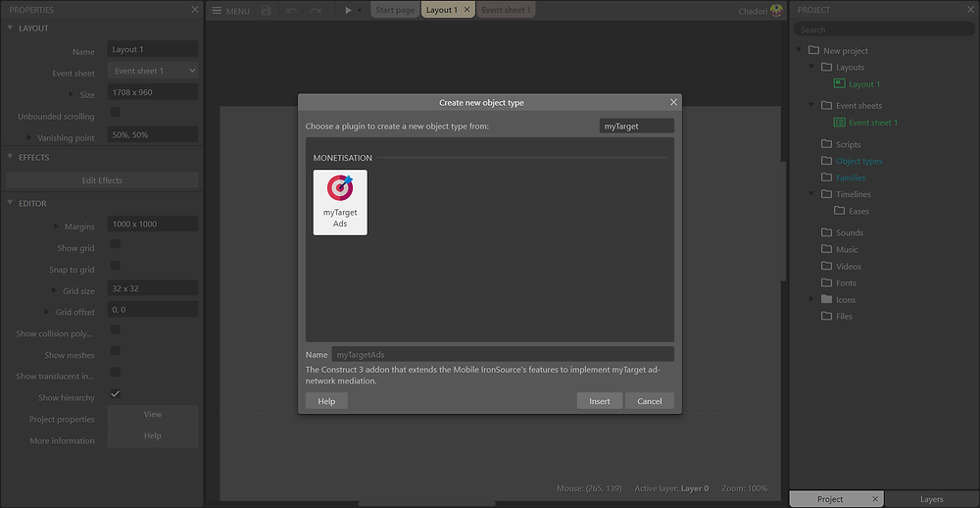
Task: Collapse the Timelines folder node
Action: click(x=811, y=194)
